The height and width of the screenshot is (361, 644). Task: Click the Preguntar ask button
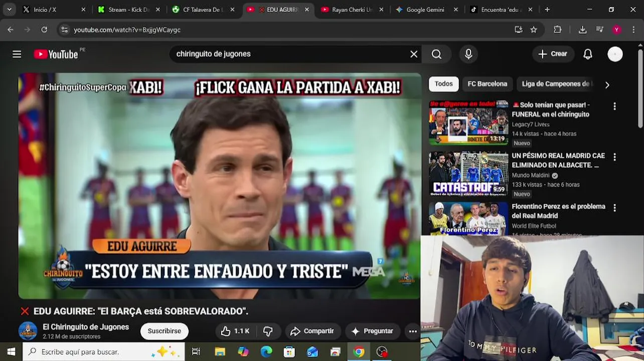point(372,331)
